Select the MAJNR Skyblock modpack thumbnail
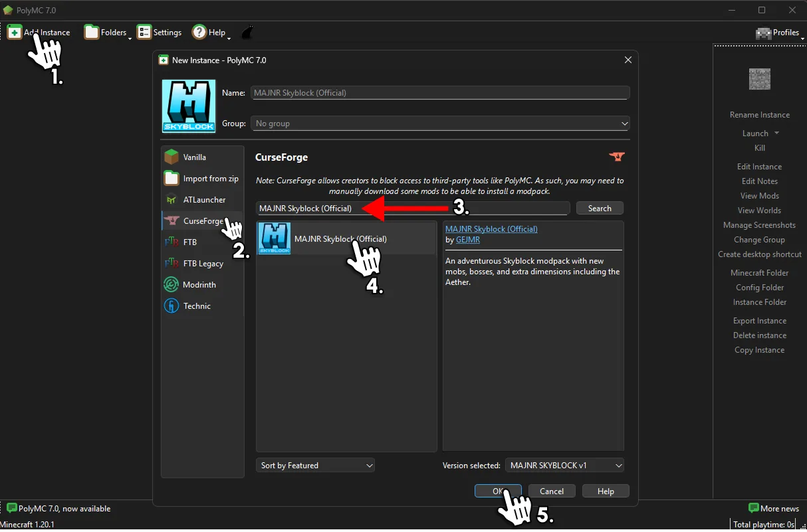Screen dimensions: 807x532 point(274,238)
